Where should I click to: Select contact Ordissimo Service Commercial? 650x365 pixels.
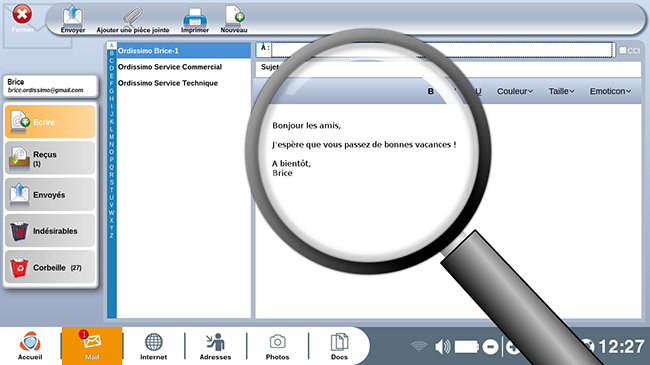tap(184, 67)
